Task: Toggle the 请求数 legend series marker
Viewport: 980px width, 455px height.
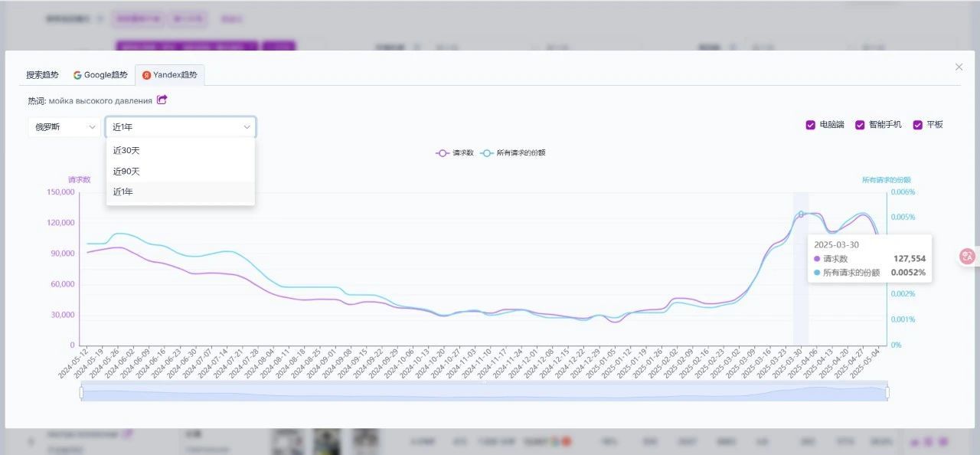Action: (x=443, y=152)
